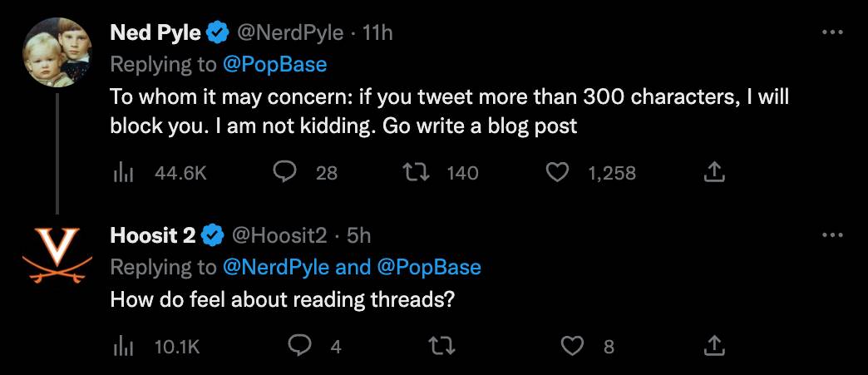The width and height of the screenshot is (868, 375).
Task: Open the reply icon on Ned Pyle's tweet
Action: click(286, 172)
